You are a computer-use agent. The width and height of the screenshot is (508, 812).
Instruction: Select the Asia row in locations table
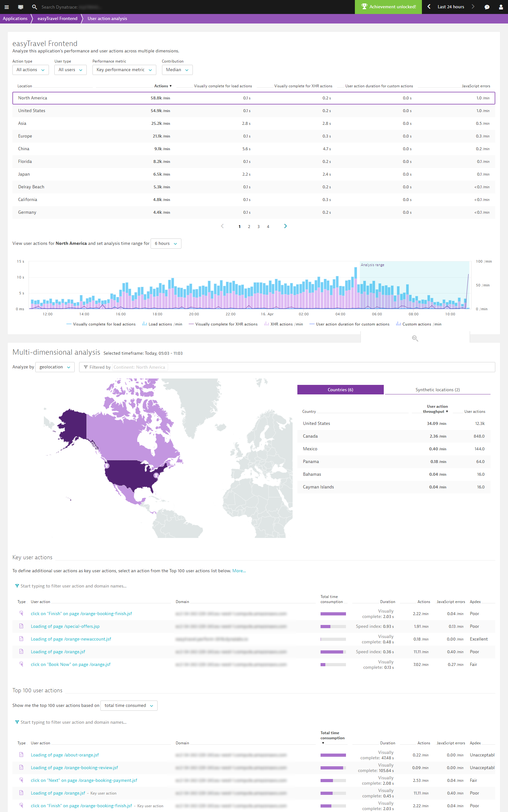tap(254, 123)
